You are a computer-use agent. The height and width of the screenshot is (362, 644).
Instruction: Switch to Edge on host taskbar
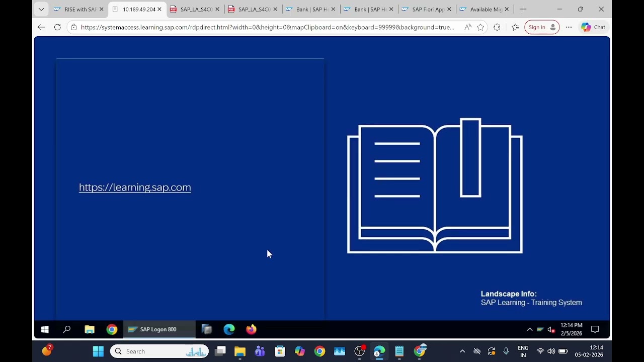tap(379, 351)
